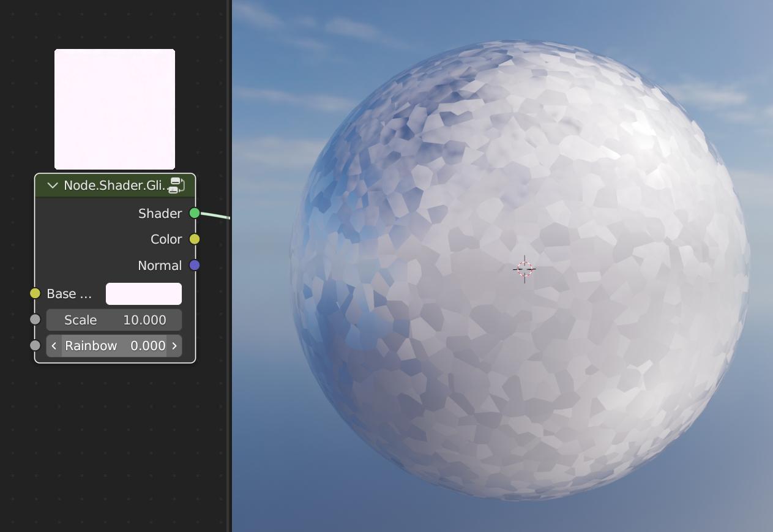Click the Rainbow value field
Screen dimensions: 773x532
(x=114, y=346)
